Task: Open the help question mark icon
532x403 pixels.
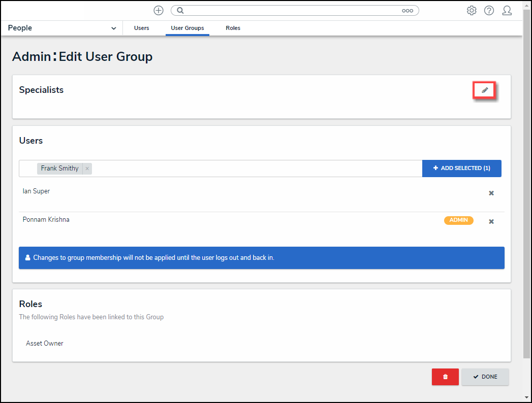Action: (489, 10)
